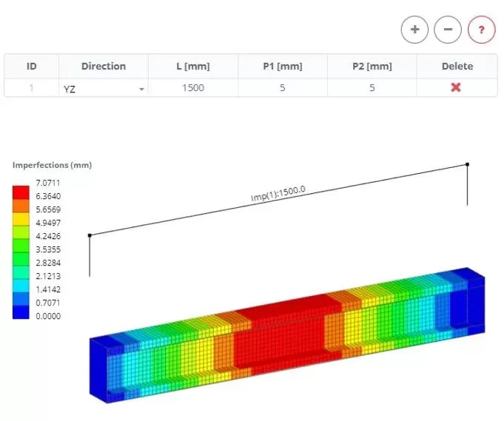Click the left endpoint of imperfection line
The height and width of the screenshot is (421, 504).
coord(90,235)
